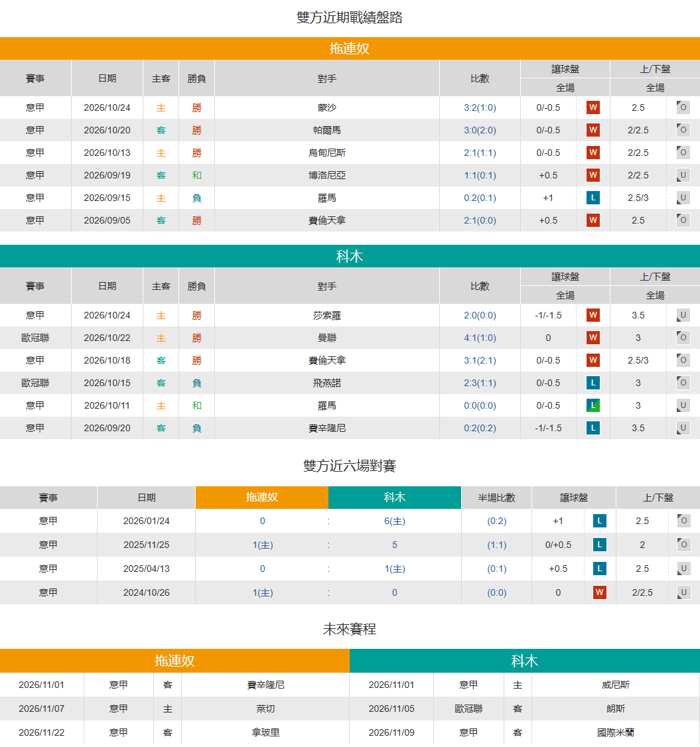
Task: Click the W badge in the 曼聯 row
Action: pos(593,338)
